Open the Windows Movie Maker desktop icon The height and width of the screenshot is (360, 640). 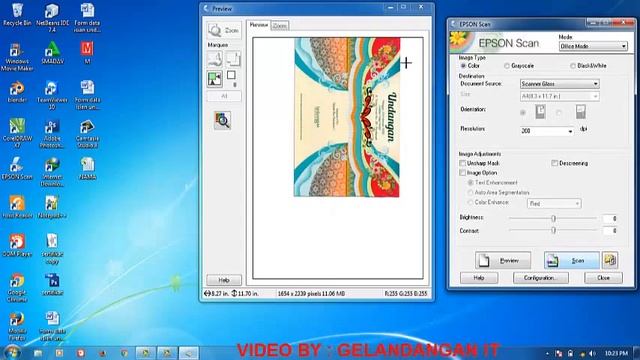(17, 56)
